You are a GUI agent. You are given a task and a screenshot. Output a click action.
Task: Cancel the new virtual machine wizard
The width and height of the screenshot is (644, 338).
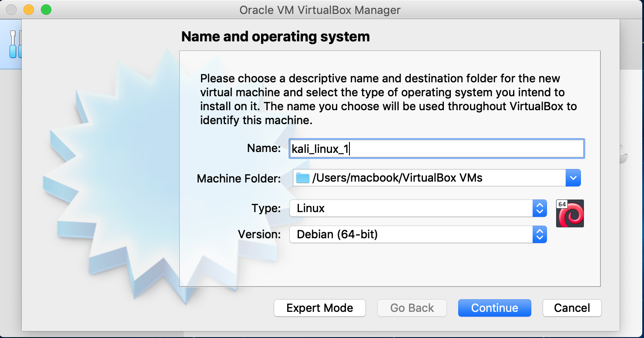coord(572,308)
